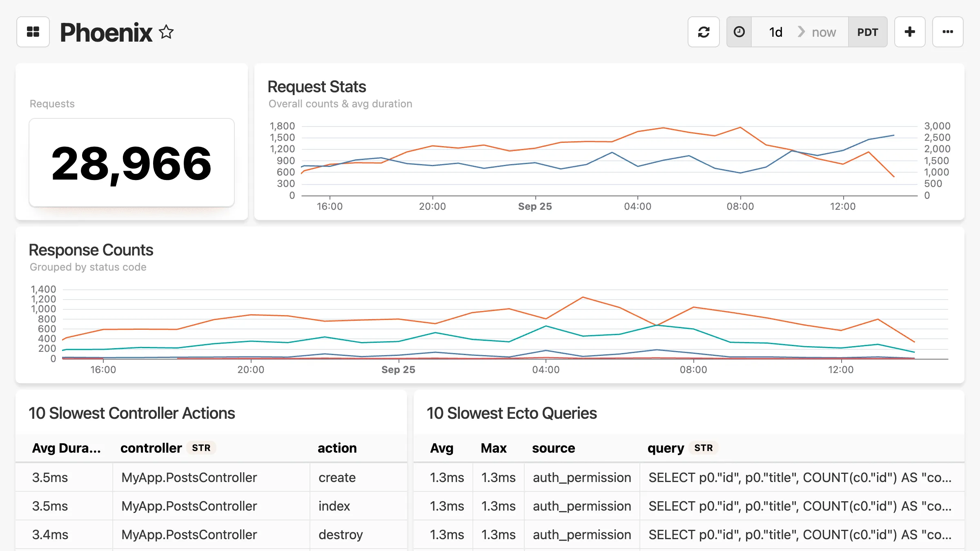This screenshot has height=551, width=980.
Task: Click the 10 Slowest Ecto Queries heading
Action: (511, 413)
